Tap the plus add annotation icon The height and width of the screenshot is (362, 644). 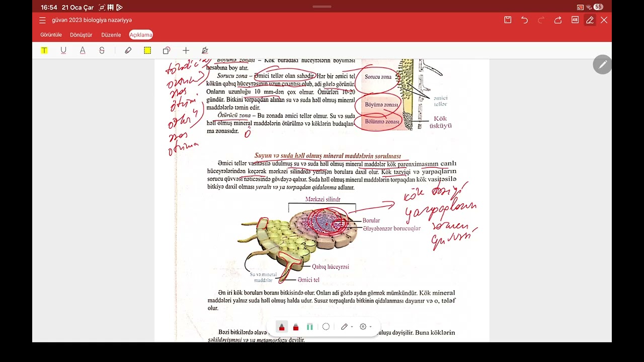(x=186, y=50)
